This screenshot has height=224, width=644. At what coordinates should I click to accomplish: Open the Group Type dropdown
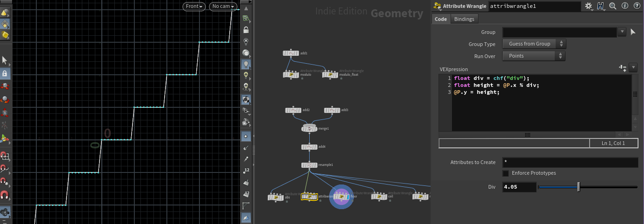pos(534,44)
